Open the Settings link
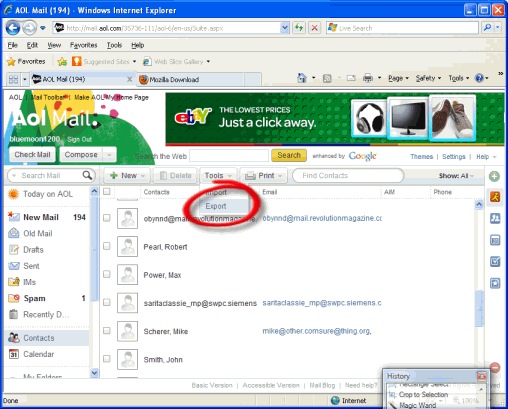 tap(454, 157)
